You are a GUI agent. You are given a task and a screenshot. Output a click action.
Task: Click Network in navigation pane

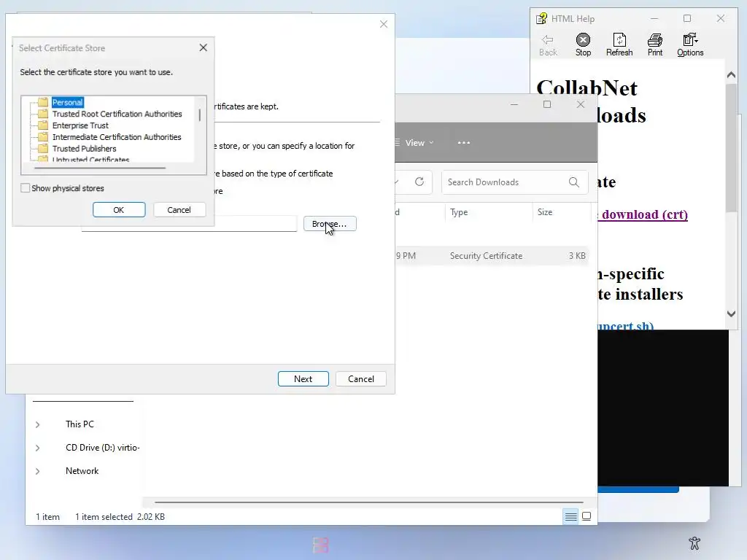tap(82, 470)
